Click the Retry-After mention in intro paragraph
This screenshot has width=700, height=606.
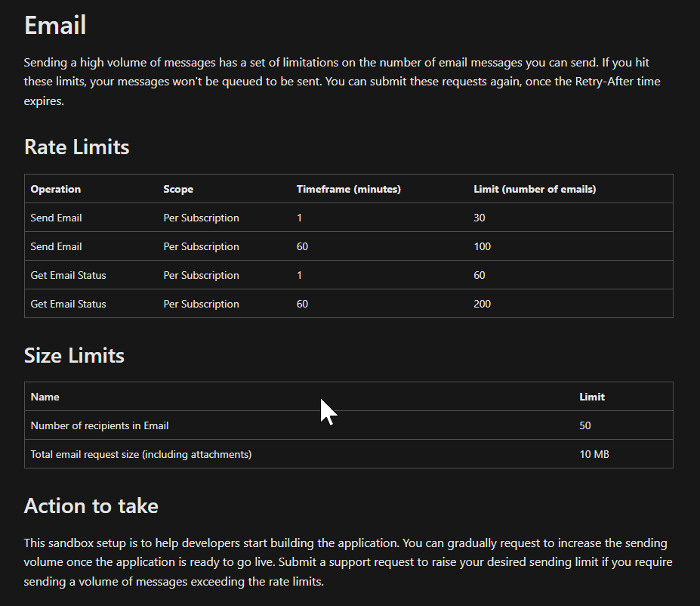[x=599, y=81]
